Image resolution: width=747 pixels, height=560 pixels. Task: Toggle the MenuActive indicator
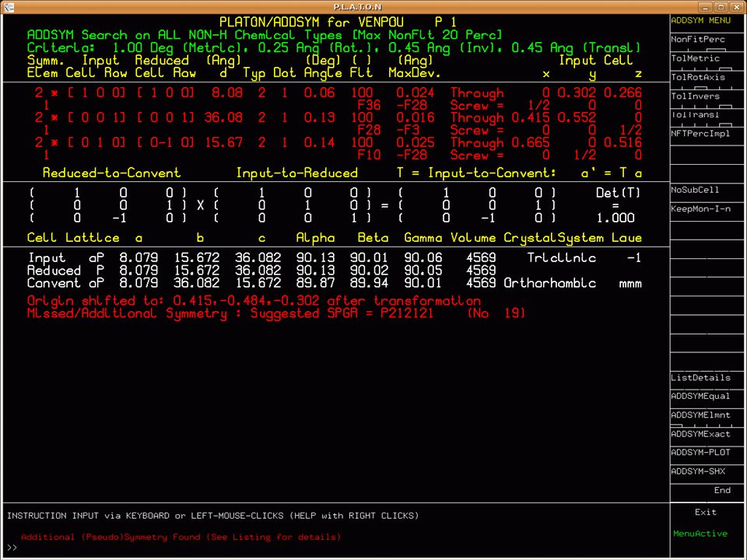click(700, 534)
